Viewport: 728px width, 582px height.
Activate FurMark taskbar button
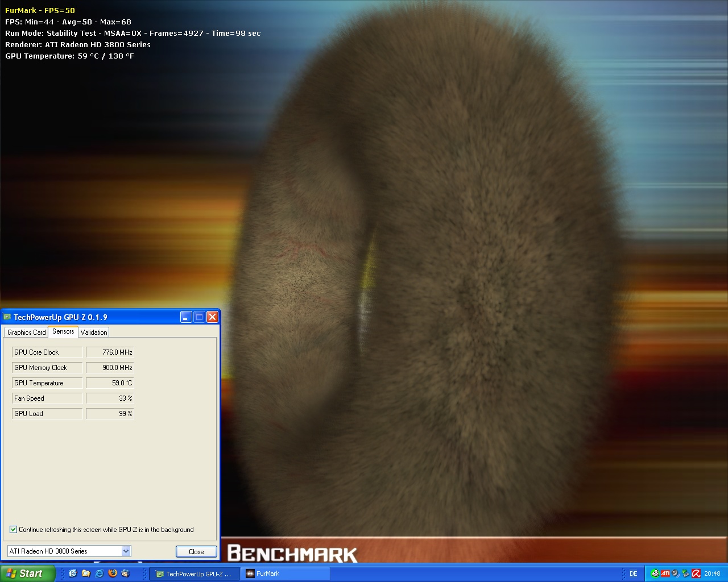click(286, 573)
